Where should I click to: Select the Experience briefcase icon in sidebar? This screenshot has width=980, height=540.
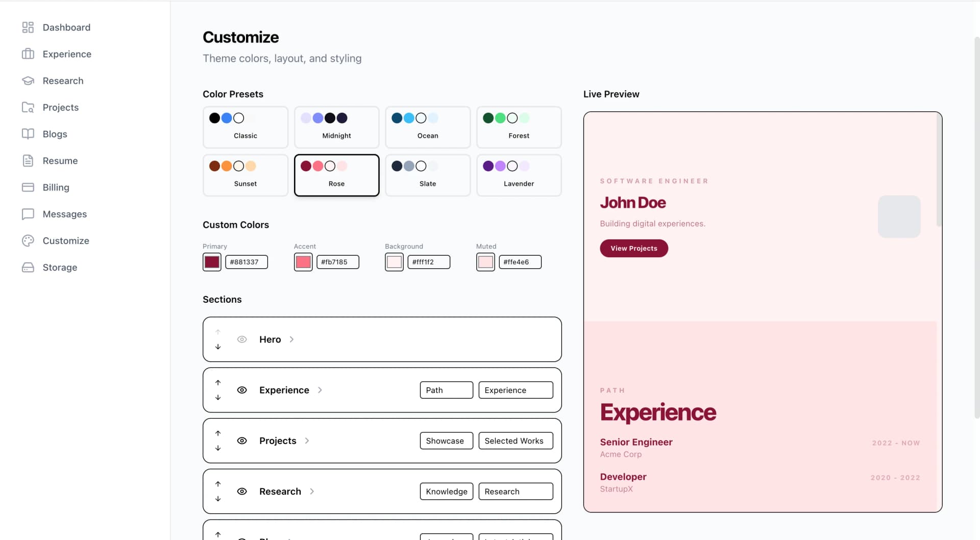tap(28, 54)
